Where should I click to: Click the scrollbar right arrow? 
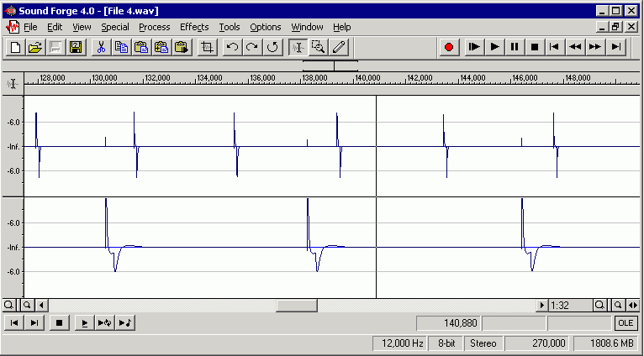[542, 305]
